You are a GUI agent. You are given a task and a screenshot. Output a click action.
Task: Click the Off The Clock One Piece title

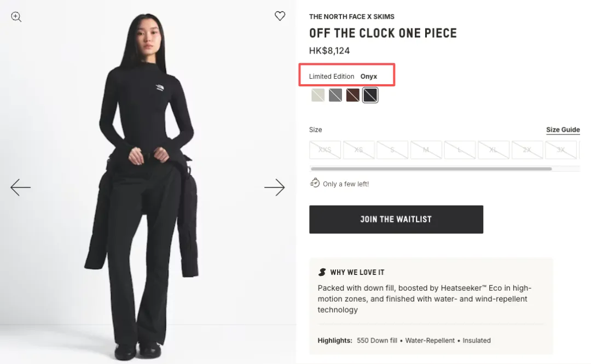point(383,33)
